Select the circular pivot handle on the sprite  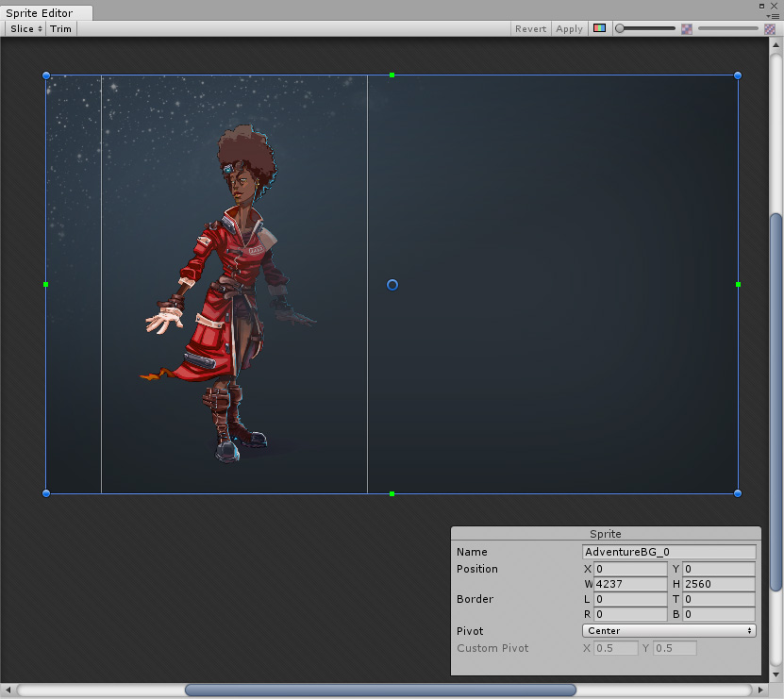pyautogui.click(x=392, y=284)
